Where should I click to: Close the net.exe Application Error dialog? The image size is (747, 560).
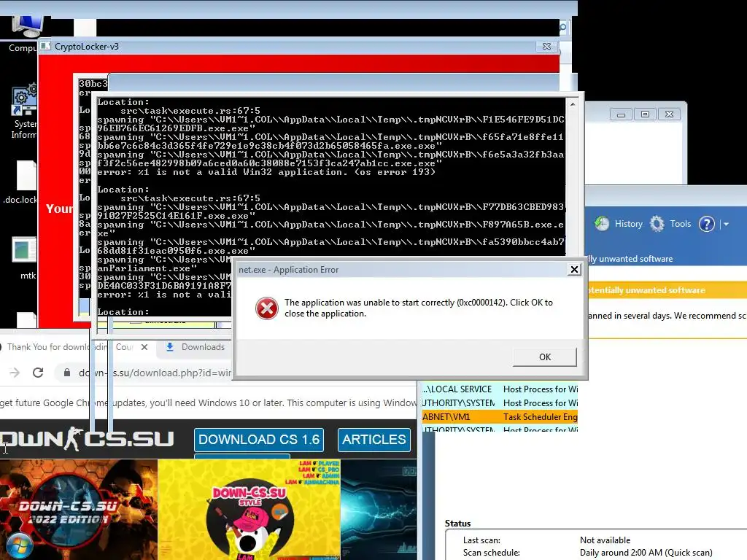(x=575, y=270)
